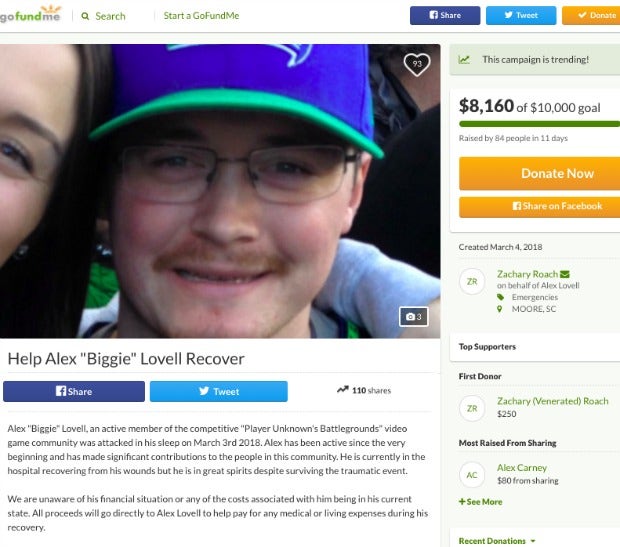620x547 pixels.
Task: Click the envelope icon beside Zachary Roach
Action: [x=565, y=274]
